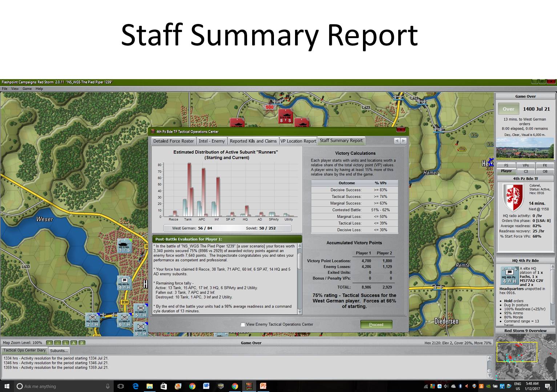This screenshot has width=557, height=392.
Task: Click the Over turn status button
Action: 508,109
